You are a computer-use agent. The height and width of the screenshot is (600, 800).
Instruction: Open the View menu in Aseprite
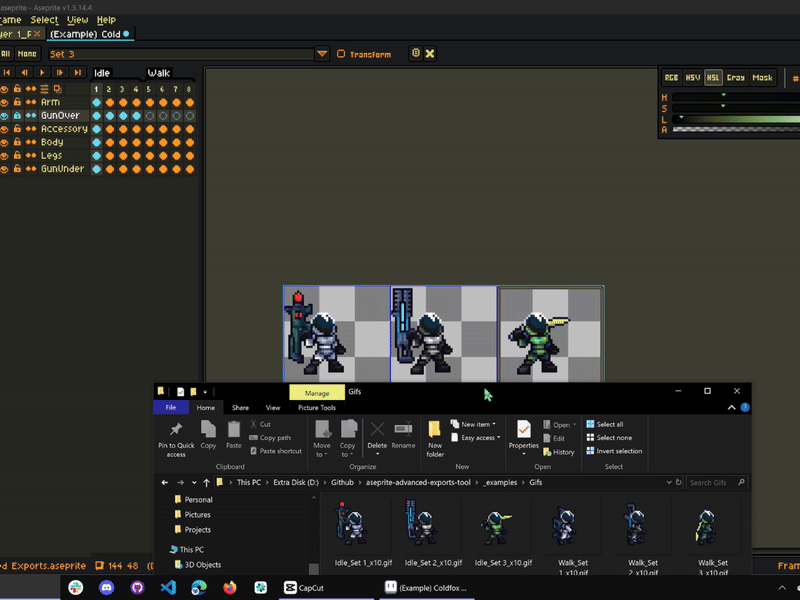pos(77,20)
